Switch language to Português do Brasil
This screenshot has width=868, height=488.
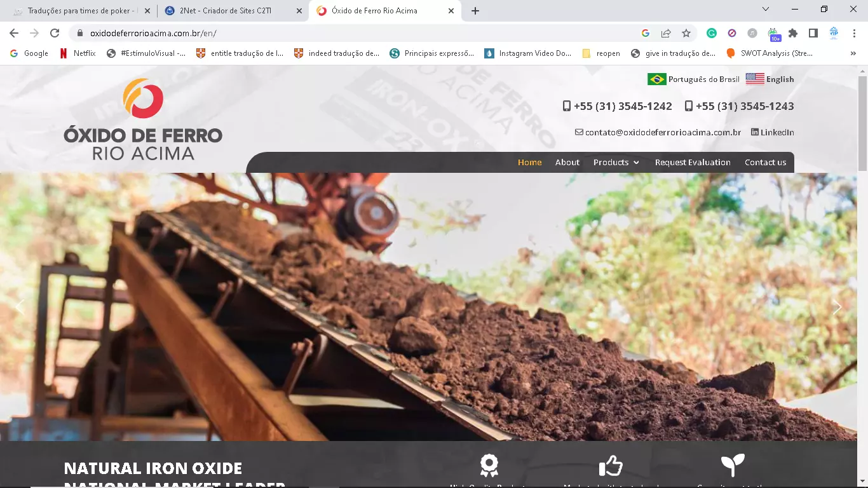click(704, 79)
